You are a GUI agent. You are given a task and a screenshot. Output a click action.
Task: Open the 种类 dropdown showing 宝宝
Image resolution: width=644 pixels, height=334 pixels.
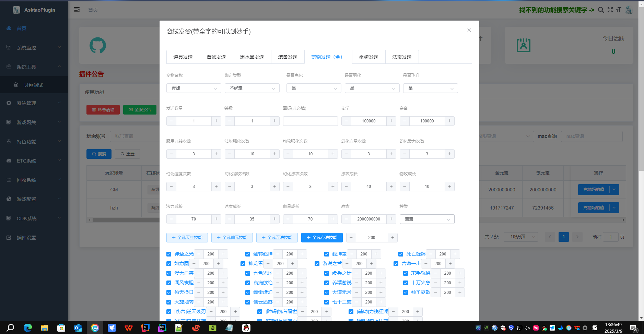(x=427, y=219)
